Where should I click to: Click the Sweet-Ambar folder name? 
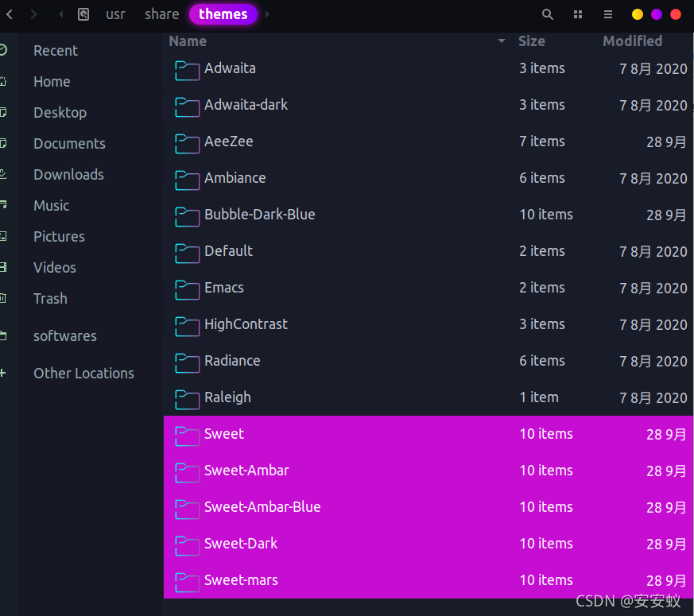(246, 471)
